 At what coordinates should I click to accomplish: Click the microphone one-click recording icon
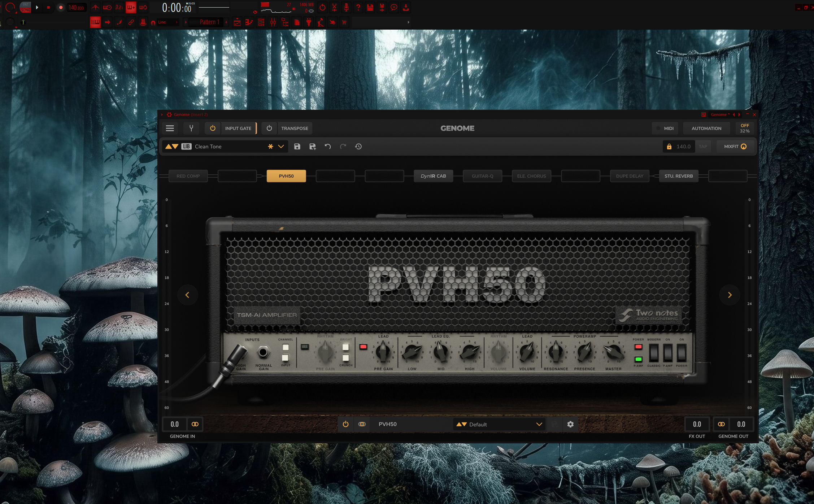click(x=346, y=7)
